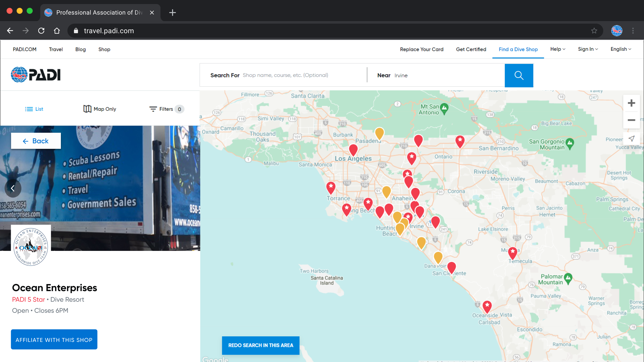
Task: Expand the English language selector
Action: [x=621, y=49]
